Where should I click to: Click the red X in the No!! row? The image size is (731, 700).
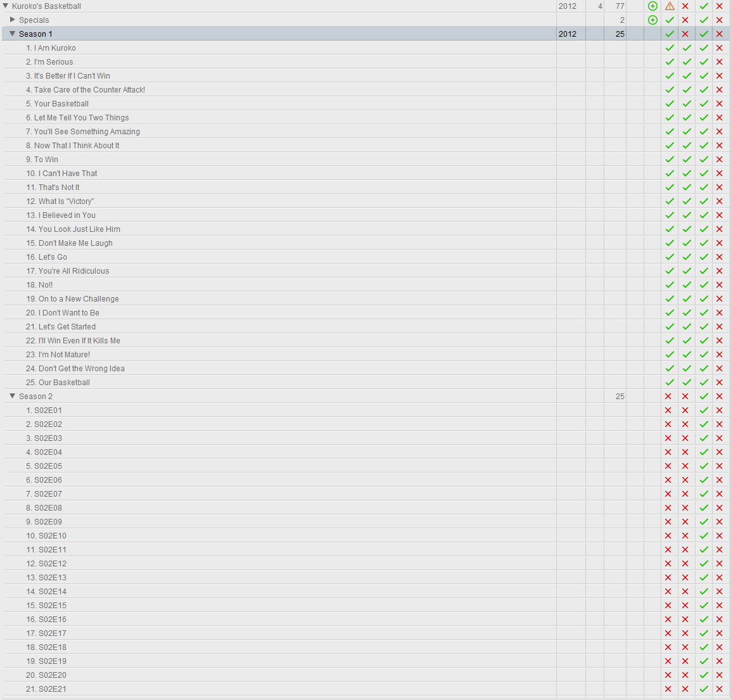tap(720, 285)
